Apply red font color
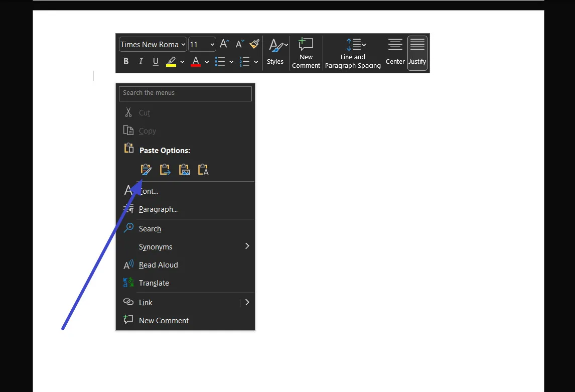Image resolution: width=575 pixels, height=392 pixels. tap(196, 61)
